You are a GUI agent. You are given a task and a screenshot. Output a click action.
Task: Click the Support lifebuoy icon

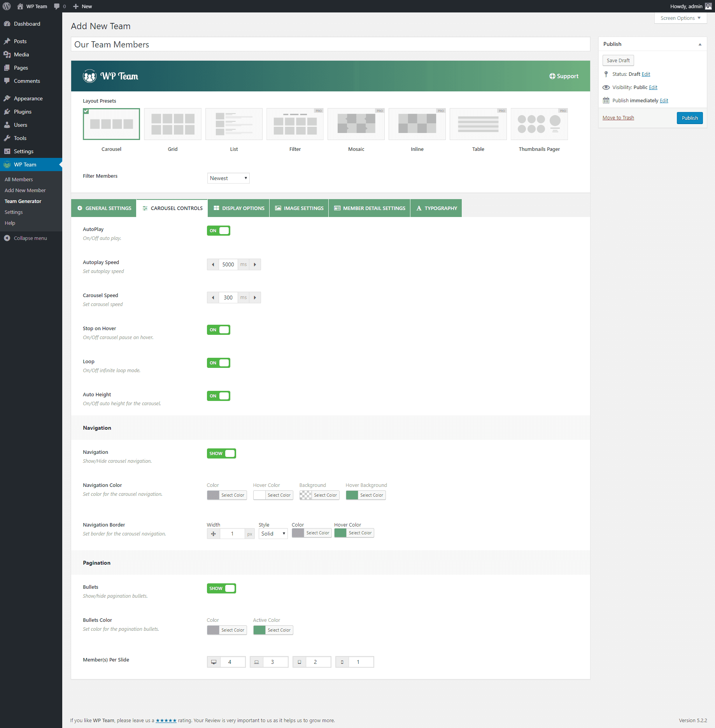552,76
